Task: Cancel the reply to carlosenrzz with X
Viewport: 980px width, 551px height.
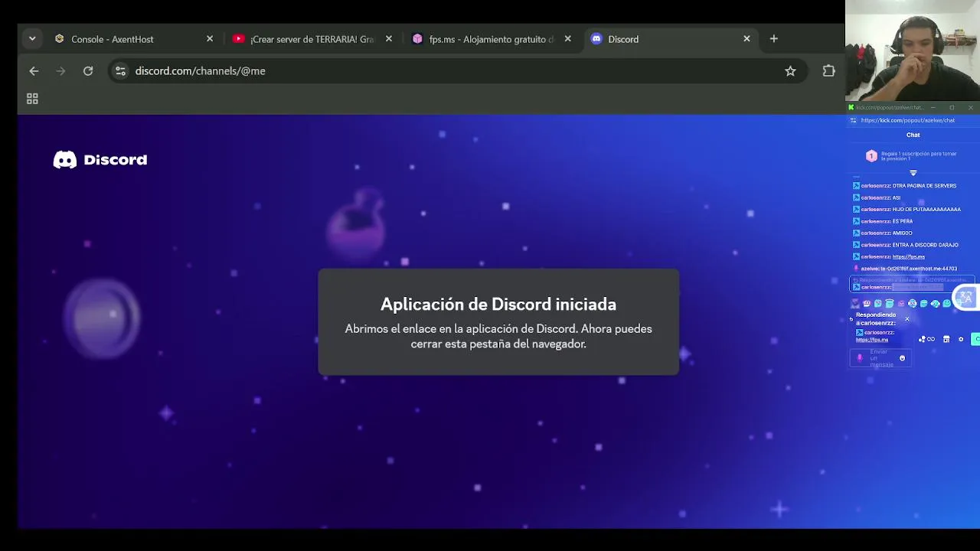Action: 907,319
